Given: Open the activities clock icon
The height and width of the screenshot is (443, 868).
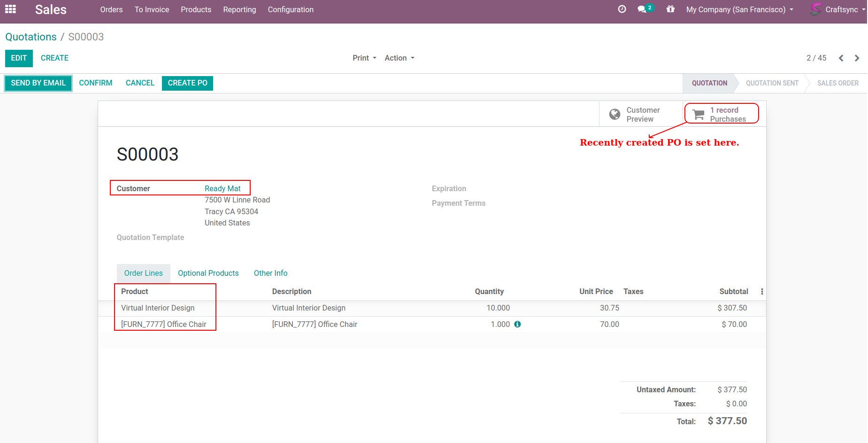Looking at the screenshot, I should pos(622,9).
